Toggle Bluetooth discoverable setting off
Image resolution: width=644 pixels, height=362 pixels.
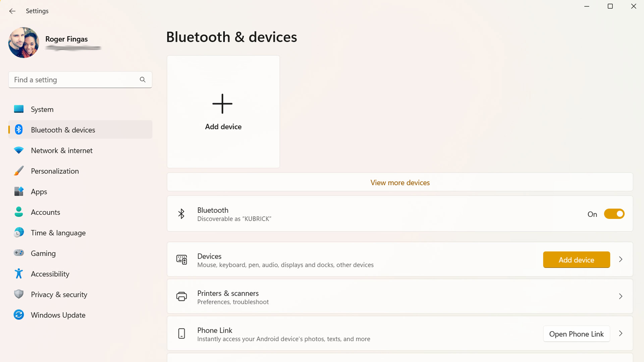(x=614, y=214)
